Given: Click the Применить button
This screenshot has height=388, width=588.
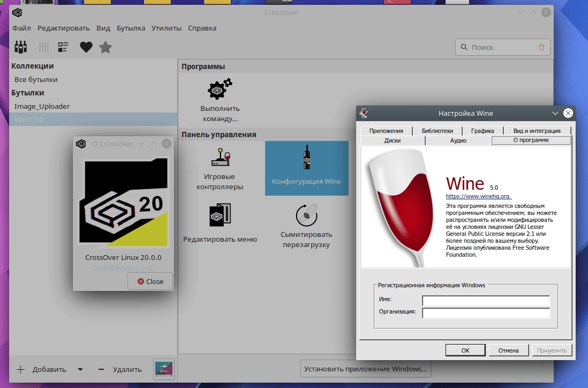Looking at the screenshot, I should point(552,350).
